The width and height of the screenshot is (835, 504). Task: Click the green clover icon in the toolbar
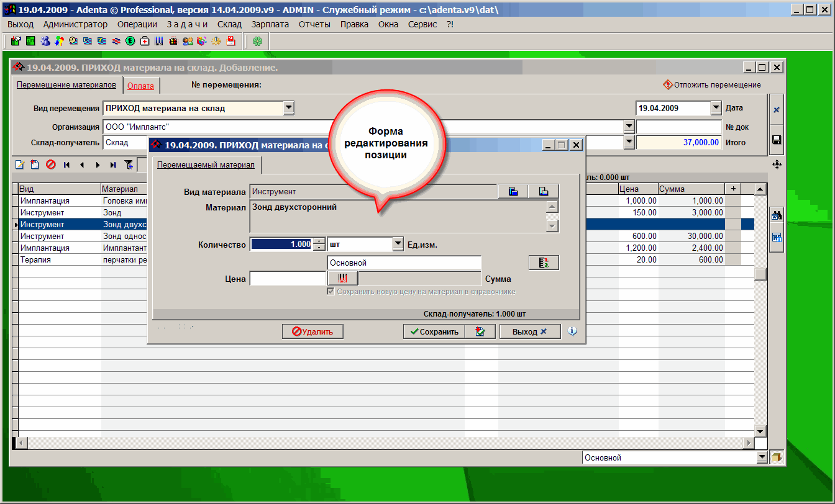tap(257, 41)
